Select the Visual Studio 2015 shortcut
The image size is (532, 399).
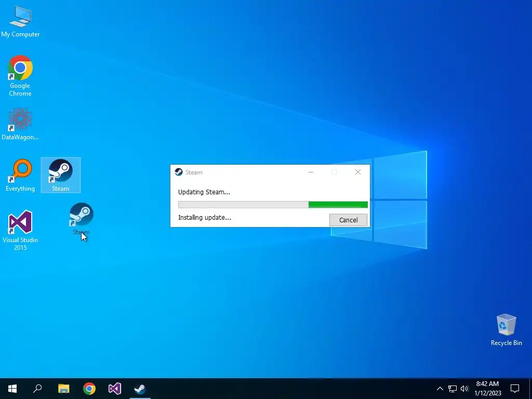tap(20, 230)
